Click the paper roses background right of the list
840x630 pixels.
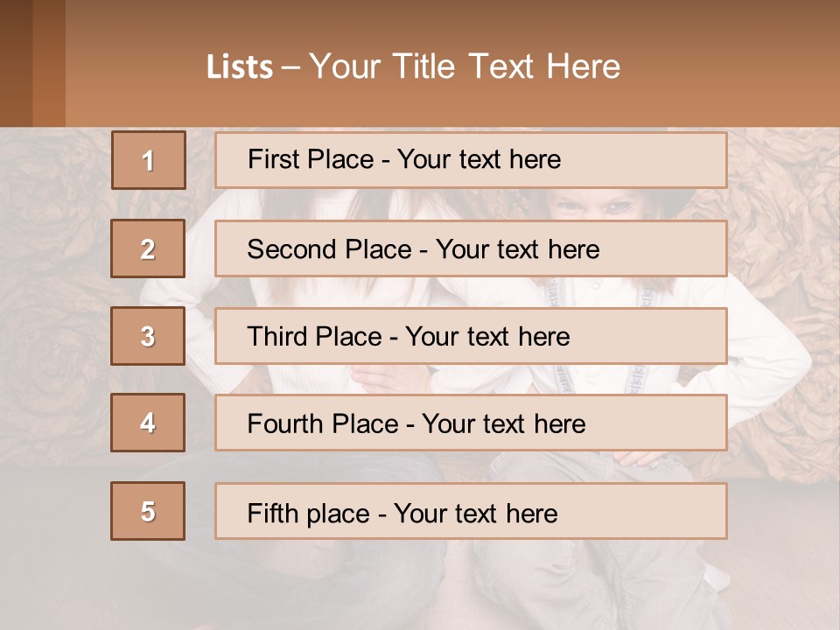(x=783, y=262)
